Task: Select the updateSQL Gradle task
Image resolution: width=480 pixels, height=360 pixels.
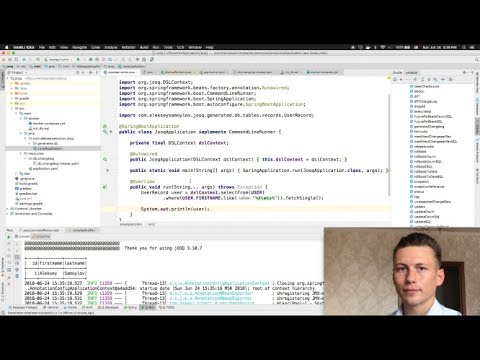Action: point(421,222)
